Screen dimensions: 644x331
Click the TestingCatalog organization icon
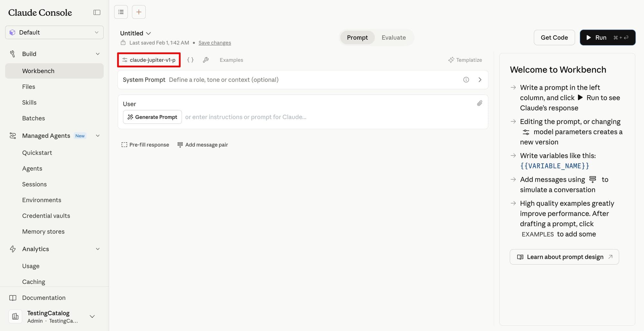click(15, 317)
